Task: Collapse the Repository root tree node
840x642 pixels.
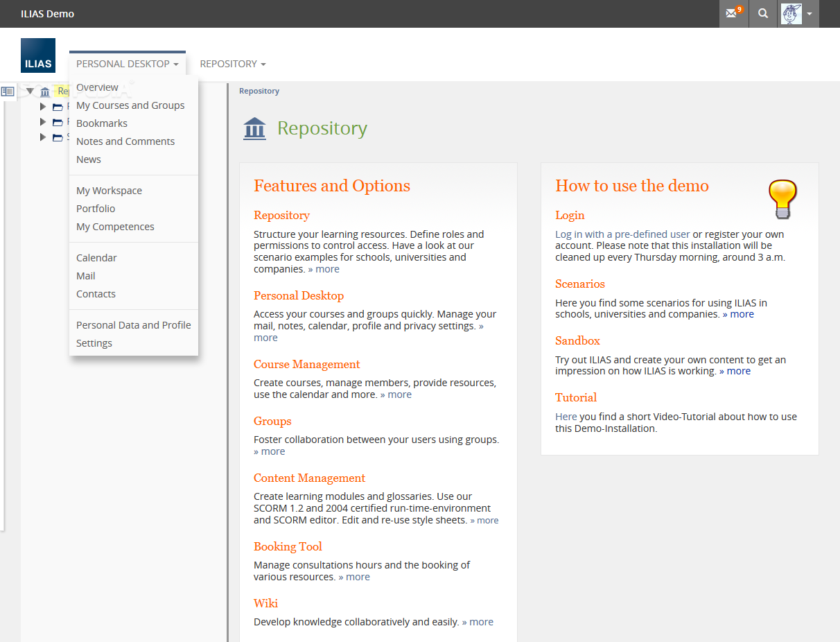Action: [30, 91]
